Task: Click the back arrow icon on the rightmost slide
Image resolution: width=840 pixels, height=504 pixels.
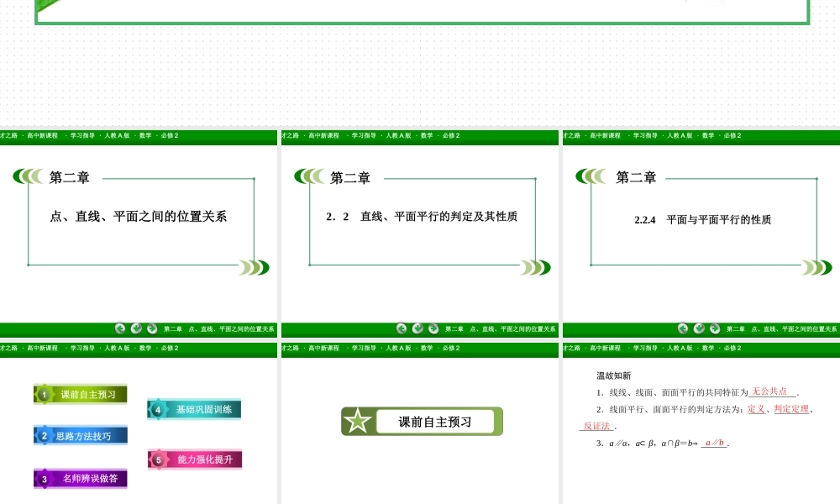Action: [681, 329]
